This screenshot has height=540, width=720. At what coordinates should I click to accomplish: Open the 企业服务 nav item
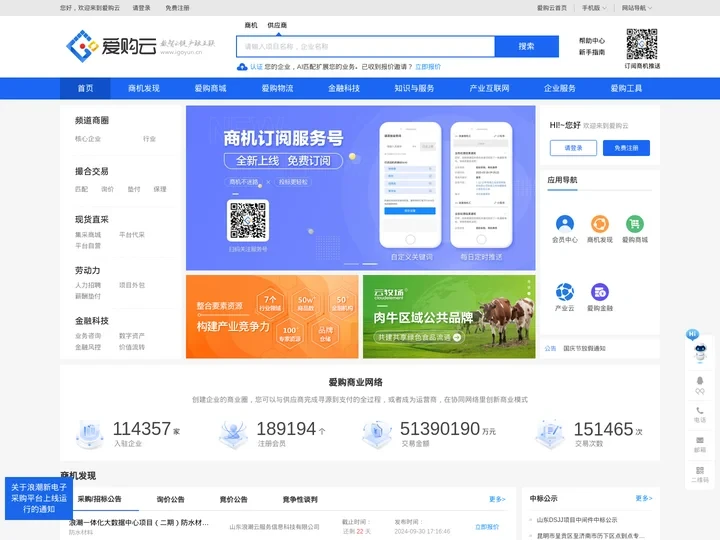pyautogui.click(x=560, y=88)
